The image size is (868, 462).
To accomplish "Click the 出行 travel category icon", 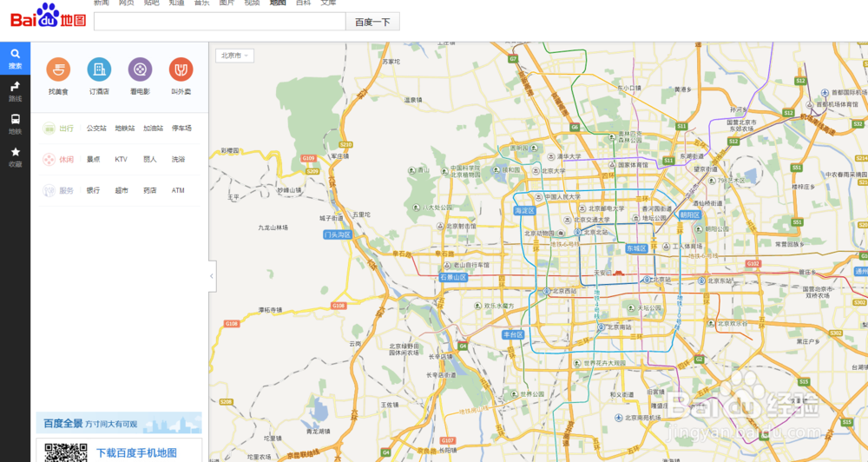I will pyautogui.click(x=49, y=129).
